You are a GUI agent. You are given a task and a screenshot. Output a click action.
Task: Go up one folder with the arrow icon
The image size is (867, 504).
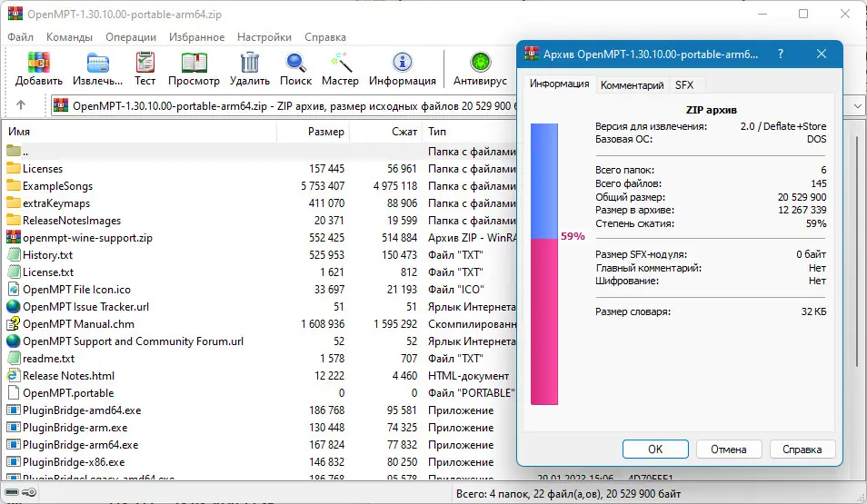click(x=21, y=105)
